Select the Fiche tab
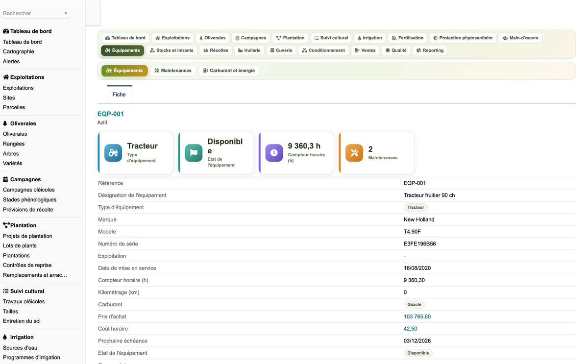The height and width of the screenshot is (364, 588). point(119,95)
